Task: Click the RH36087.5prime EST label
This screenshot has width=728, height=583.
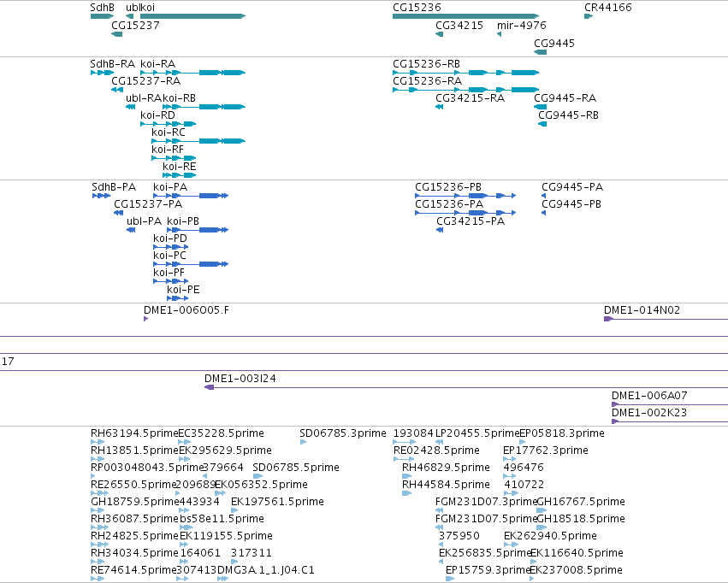Action: coord(134,519)
